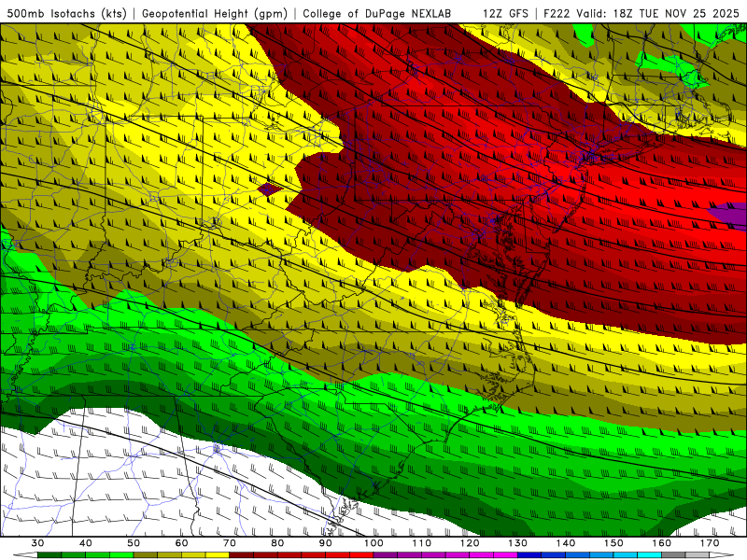Click the 140 value on the color scale
The width and height of the screenshot is (747, 560).
pyautogui.click(x=566, y=543)
